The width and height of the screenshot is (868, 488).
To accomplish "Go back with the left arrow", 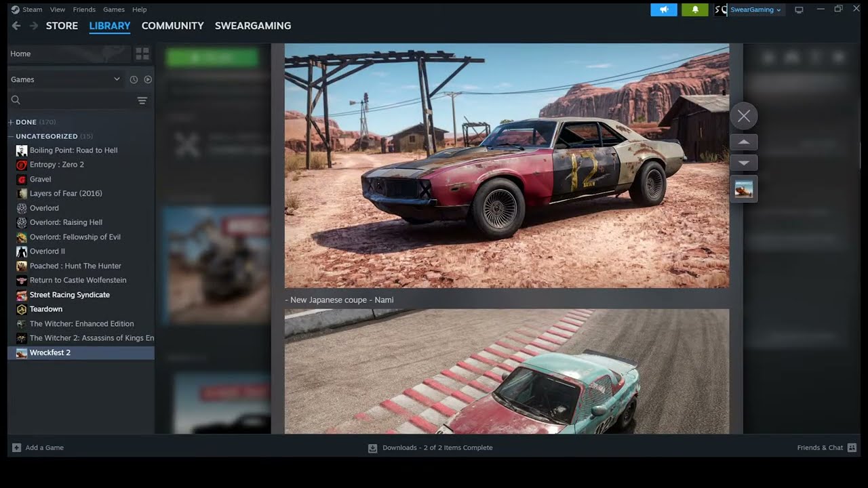I will (x=16, y=26).
